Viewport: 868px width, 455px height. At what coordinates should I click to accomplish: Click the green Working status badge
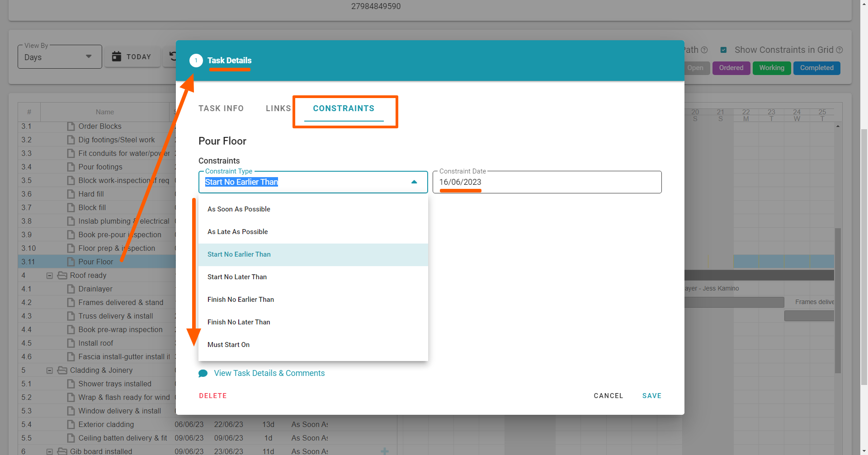(x=772, y=68)
